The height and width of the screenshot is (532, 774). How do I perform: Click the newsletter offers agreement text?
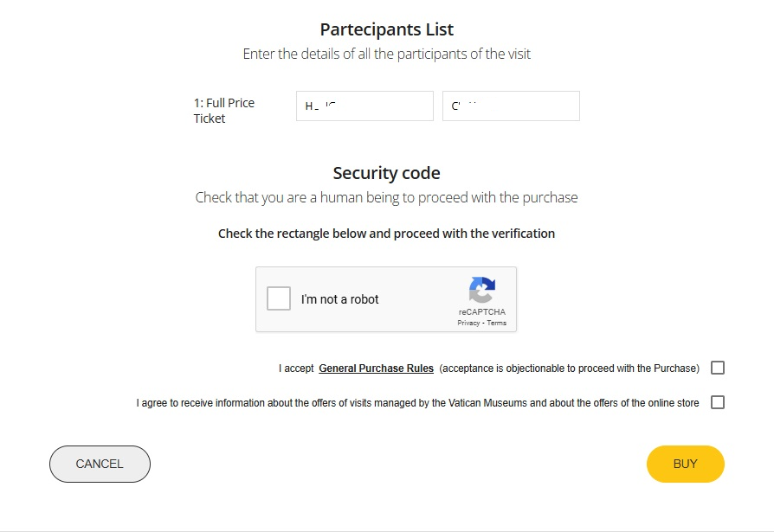(x=417, y=403)
